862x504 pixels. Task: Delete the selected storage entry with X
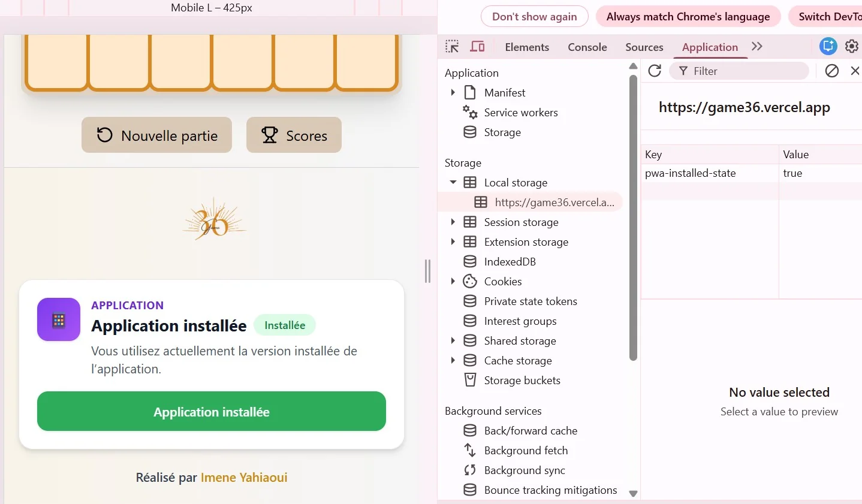[x=855, y=71]
